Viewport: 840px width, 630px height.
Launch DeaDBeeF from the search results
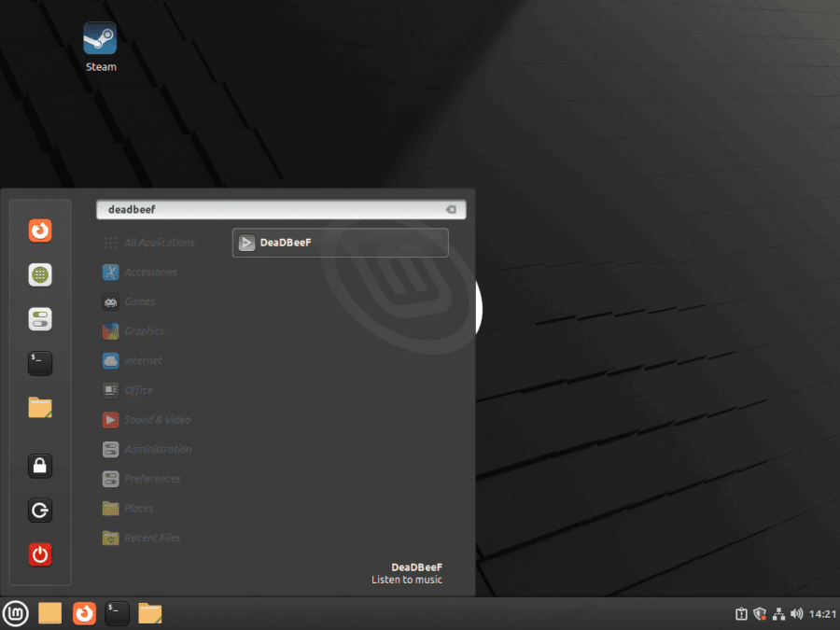pos(339,242)
